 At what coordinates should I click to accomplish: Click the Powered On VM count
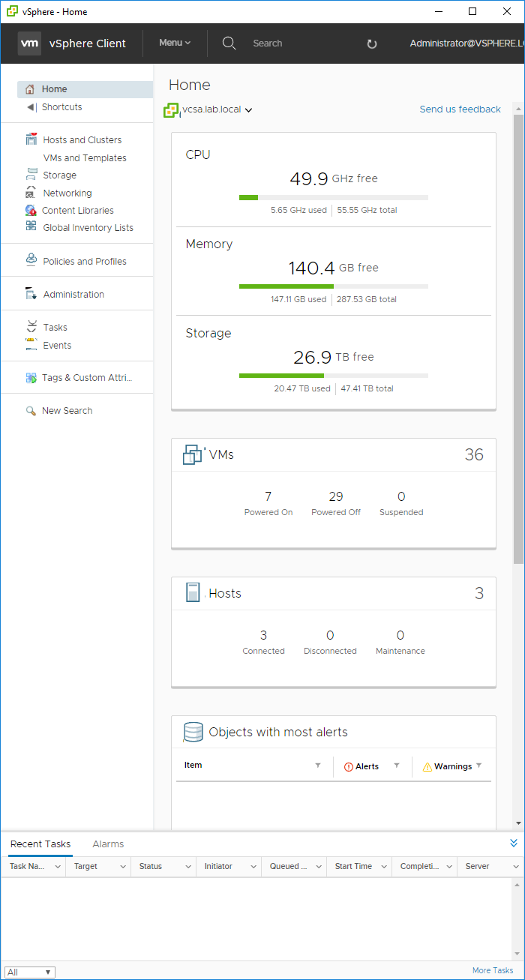pos(268,496)
